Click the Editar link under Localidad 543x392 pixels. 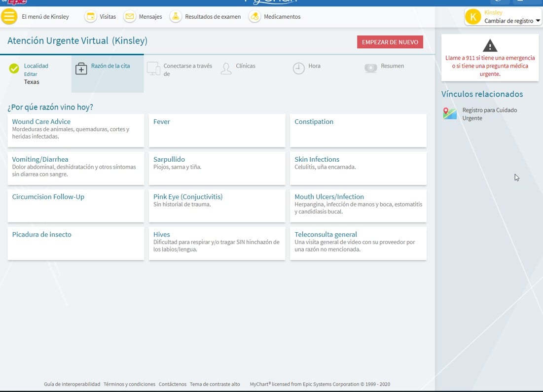[x=31, y=74]
